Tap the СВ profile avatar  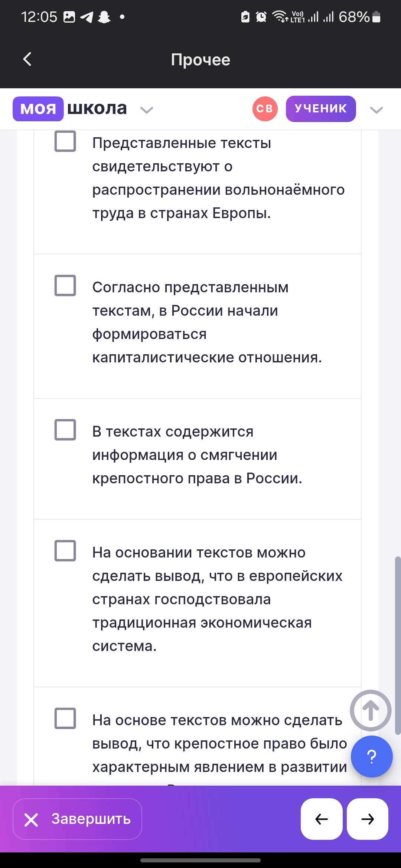tap(265, 109)
